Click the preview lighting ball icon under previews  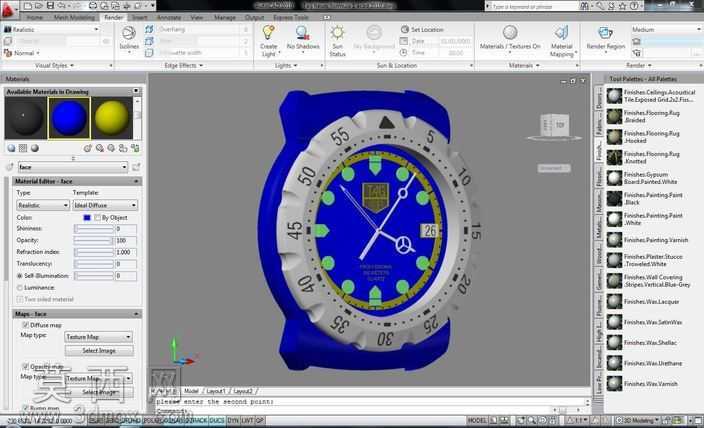pyautogui.click(x=35, y=148)
